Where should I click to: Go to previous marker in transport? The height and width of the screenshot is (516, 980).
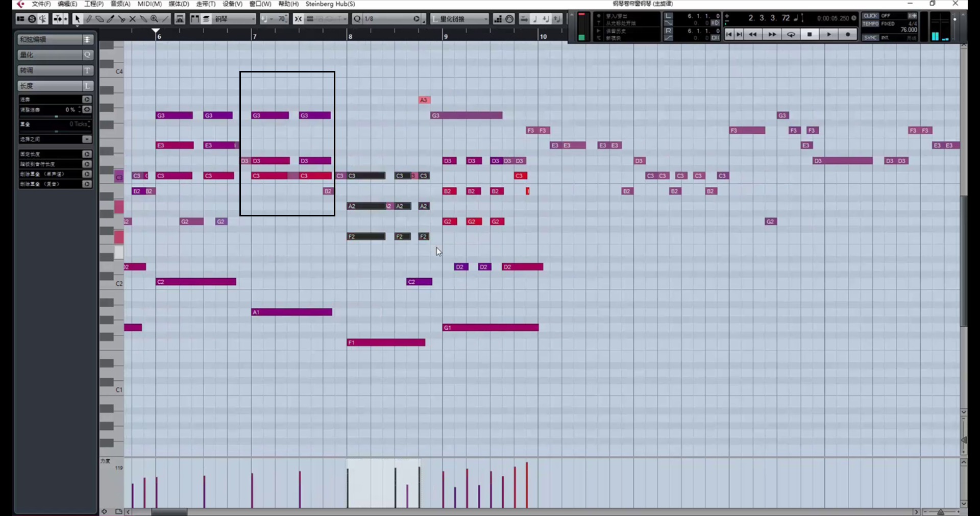(x=729, y=35)
